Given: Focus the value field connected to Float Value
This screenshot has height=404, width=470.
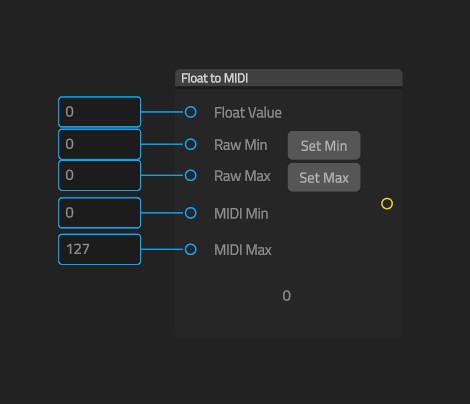Looking at the screenshot, I should (100, 112).
